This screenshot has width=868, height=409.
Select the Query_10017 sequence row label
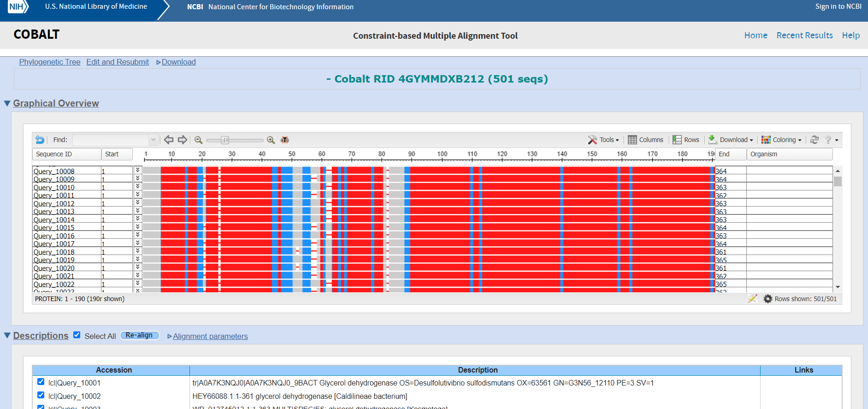tap(54, 243)
